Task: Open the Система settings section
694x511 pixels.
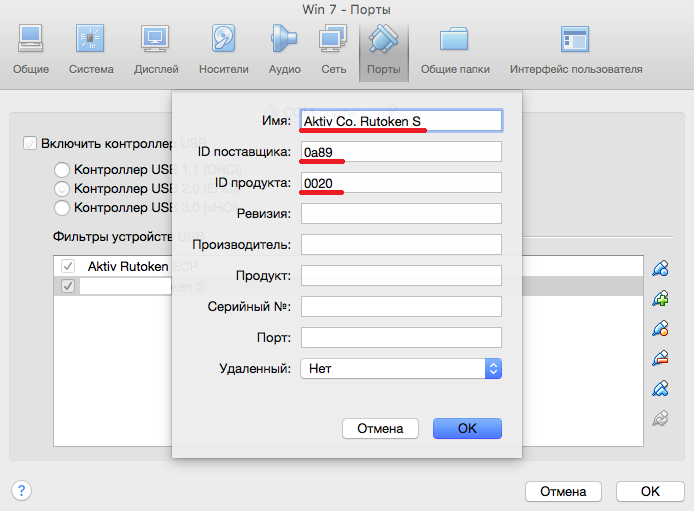Action: click(x=91, y=49)
